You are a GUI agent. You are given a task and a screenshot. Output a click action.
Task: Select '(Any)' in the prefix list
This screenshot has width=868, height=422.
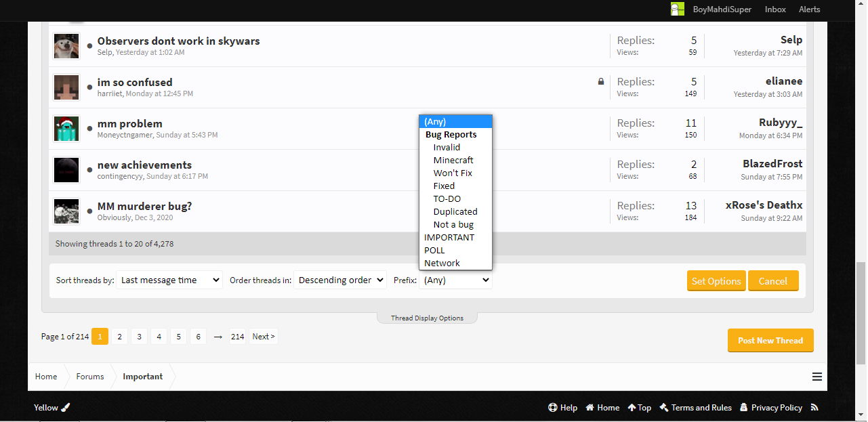[x=455, y=122]
